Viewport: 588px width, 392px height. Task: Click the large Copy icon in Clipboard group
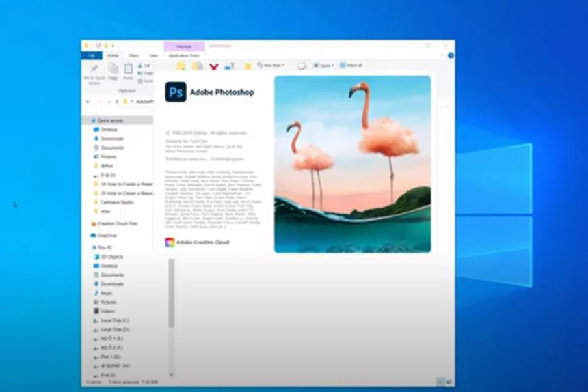113,71
